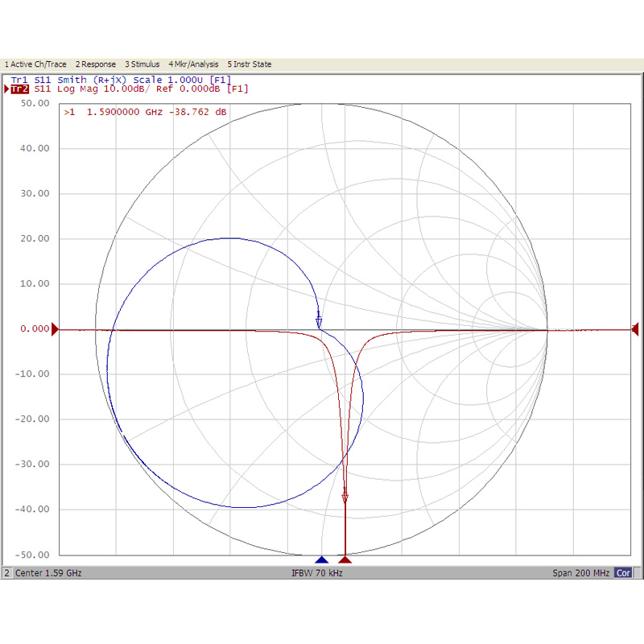Image resolution: width=644 pixels, height=644 pixels.
Task: Click marker 1 on the red Log Mag trace
Action: pos(345,497)
